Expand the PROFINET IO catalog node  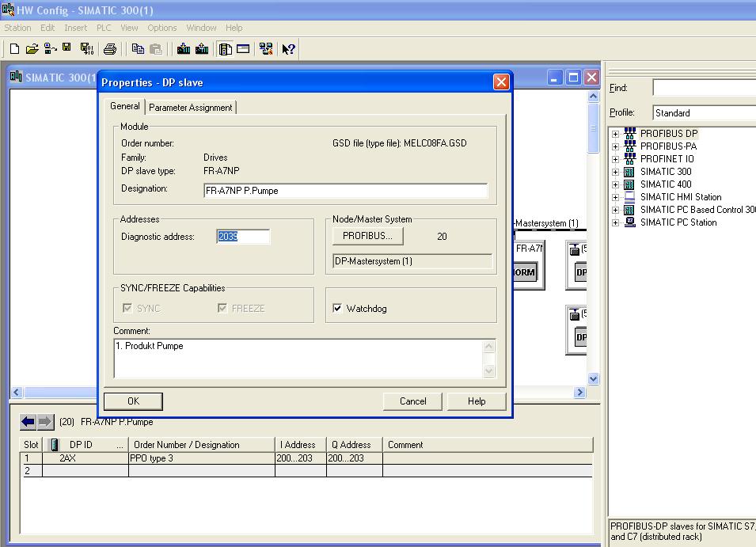pyautogui.click(x=615, y=159)
